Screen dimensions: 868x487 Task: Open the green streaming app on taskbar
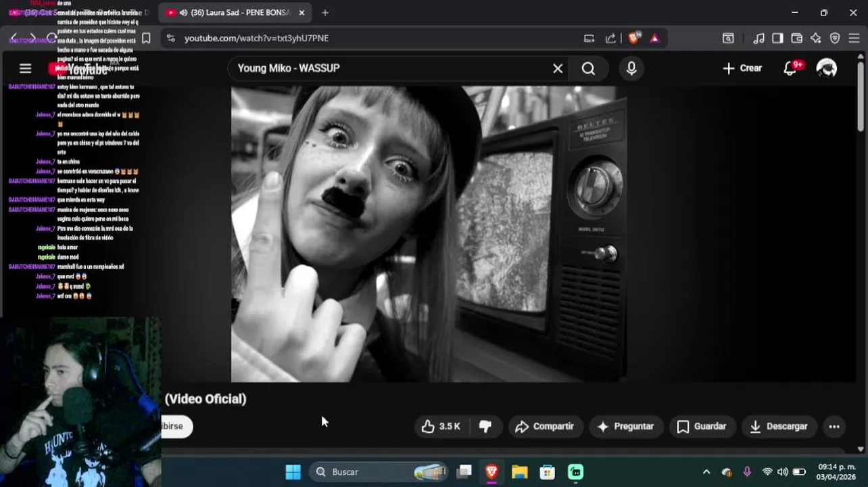coord(575,471)
